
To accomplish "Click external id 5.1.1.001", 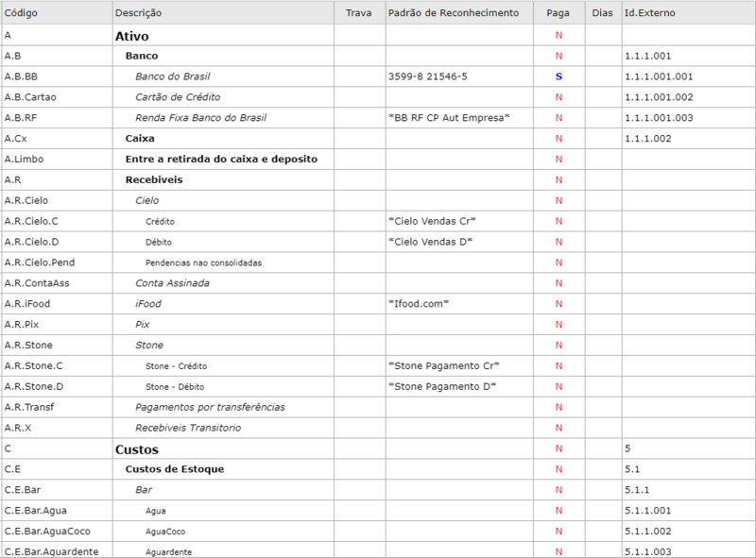I will click(x=648, y=511).
